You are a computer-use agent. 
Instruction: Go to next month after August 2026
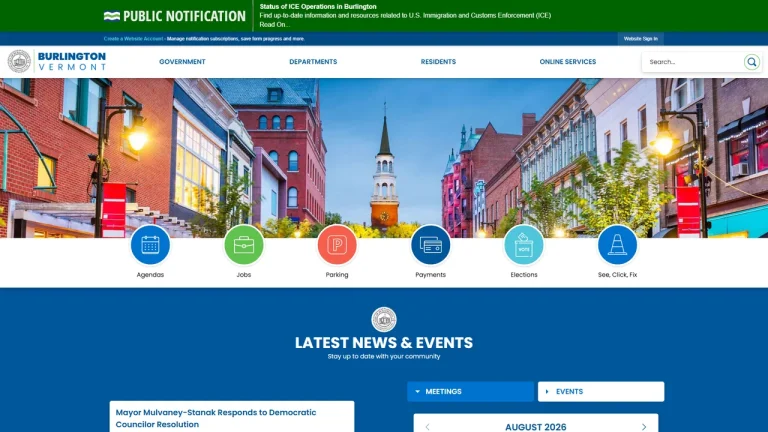(644, 427)
